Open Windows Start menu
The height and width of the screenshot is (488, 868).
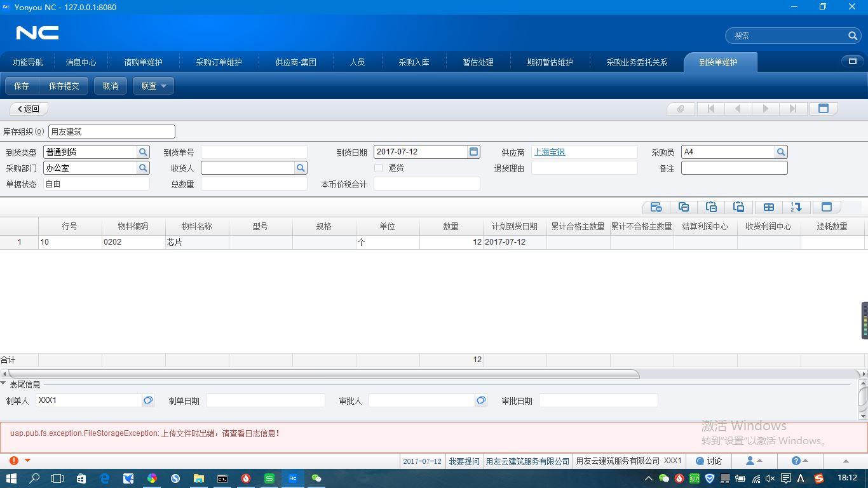click(11, 478)
